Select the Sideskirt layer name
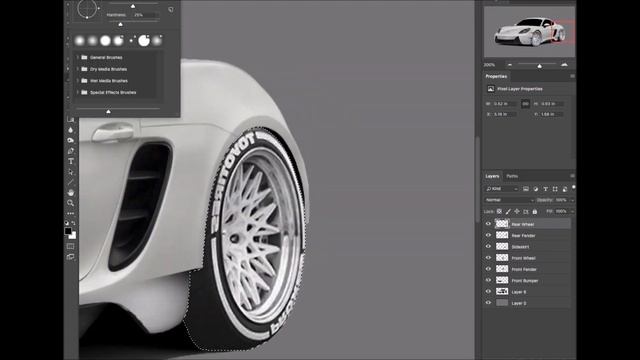This screenshot has height=360, width=640. tap(520, 247)
